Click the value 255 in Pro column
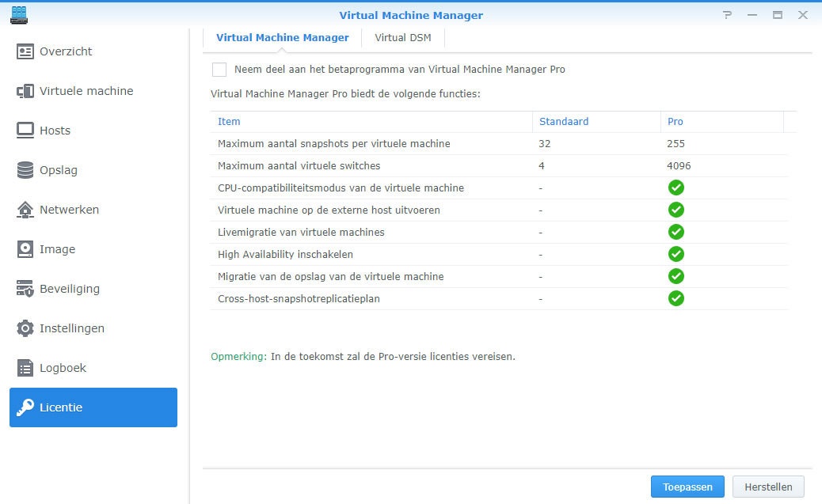 pos(675,143)
